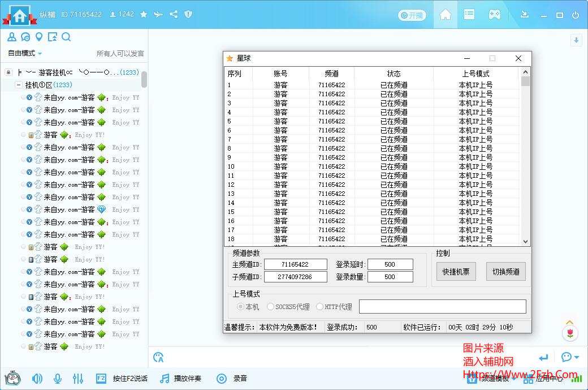Screen dimensions: 588x390
Task: Click the 序列 column header
Action: [x=238, y=74]
